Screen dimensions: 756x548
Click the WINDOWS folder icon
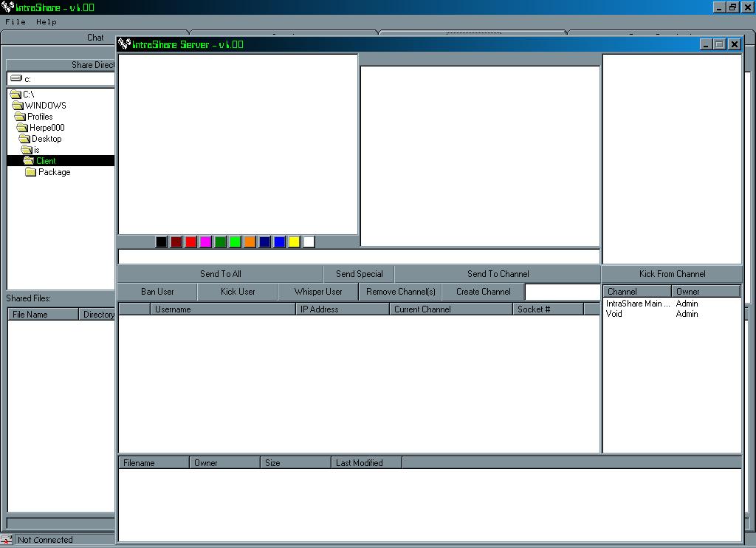pos(18,106)
